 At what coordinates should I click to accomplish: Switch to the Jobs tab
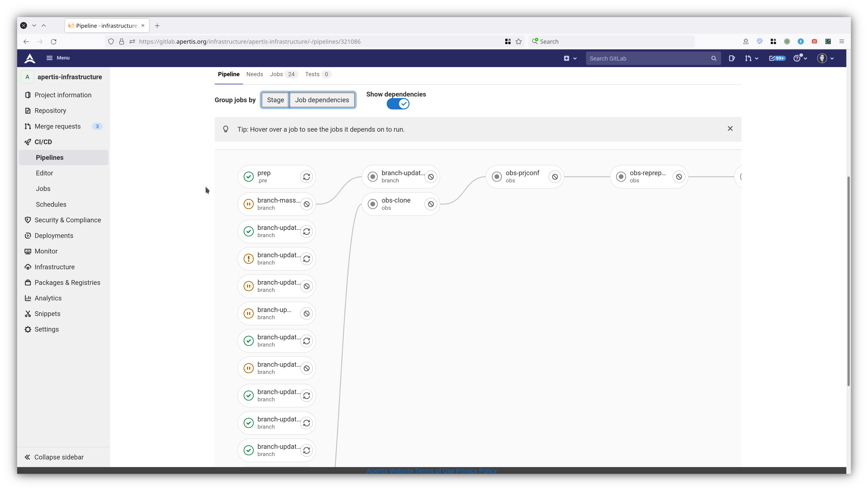[276, 74]
